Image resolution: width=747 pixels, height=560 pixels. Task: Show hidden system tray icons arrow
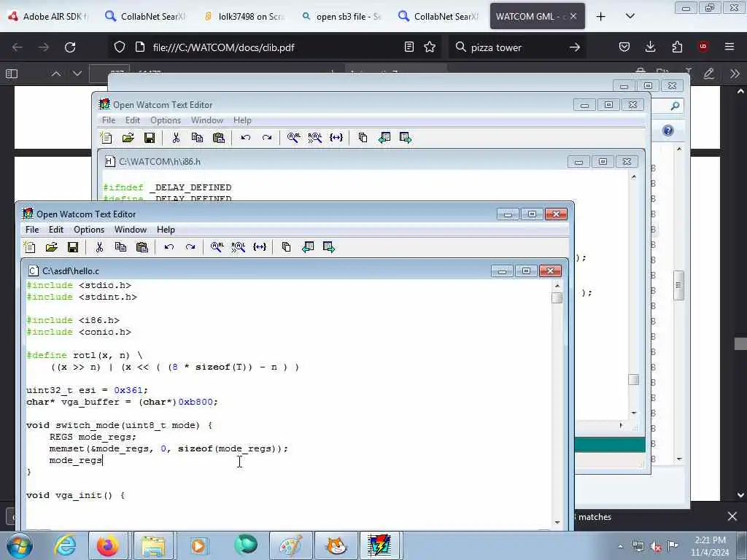click(x=620, y=547)
